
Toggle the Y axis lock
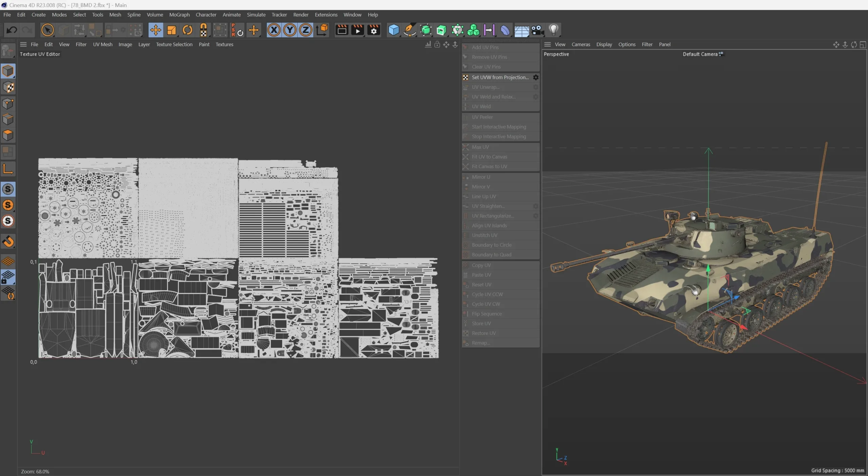(290, 30)
